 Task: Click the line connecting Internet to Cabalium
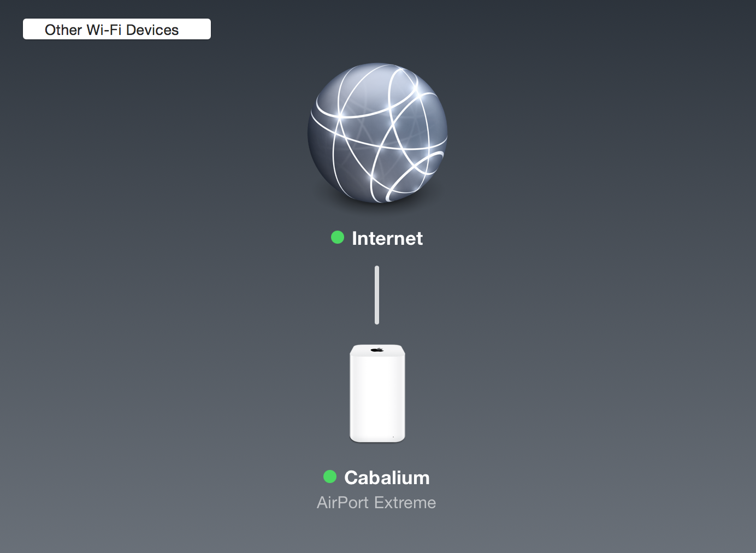(x=377, y=295)
